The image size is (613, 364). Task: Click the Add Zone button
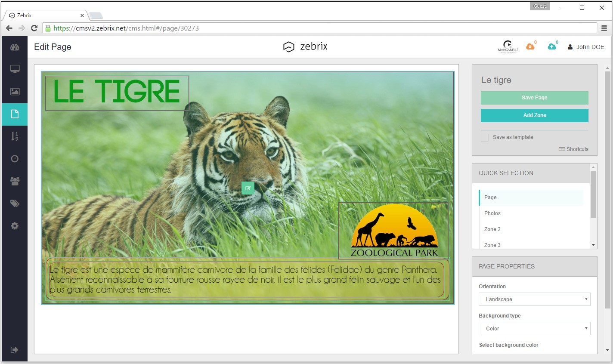pyautogui.click(x=534, y=115)
